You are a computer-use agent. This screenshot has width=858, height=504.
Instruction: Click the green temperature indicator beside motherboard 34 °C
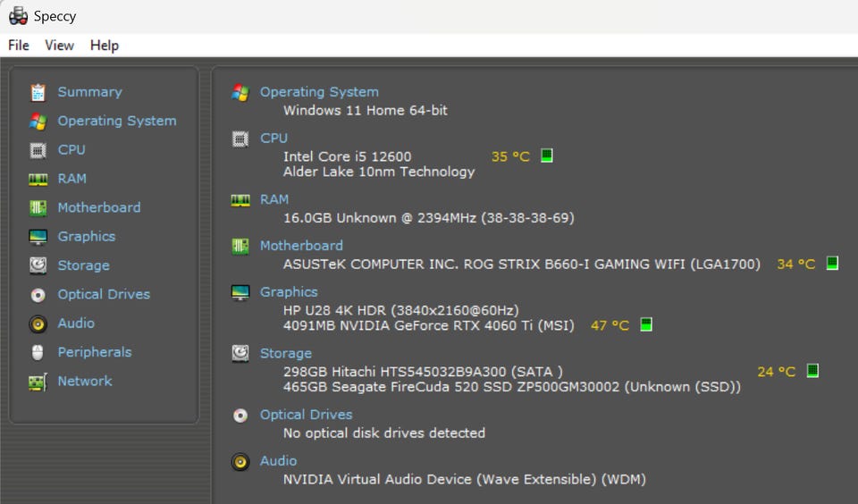(x=832, y=264)
